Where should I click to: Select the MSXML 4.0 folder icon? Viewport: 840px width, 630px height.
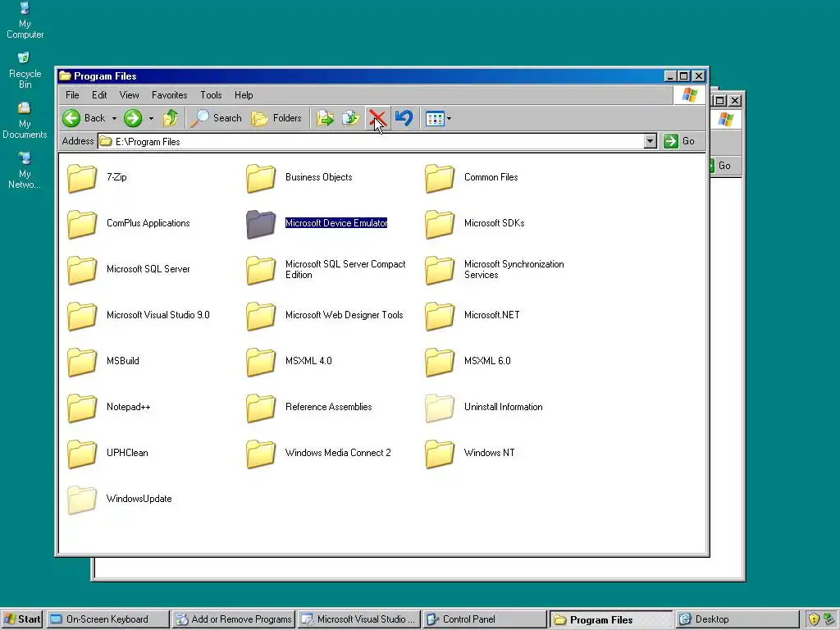pyautogui.click(x=261, y=362)
